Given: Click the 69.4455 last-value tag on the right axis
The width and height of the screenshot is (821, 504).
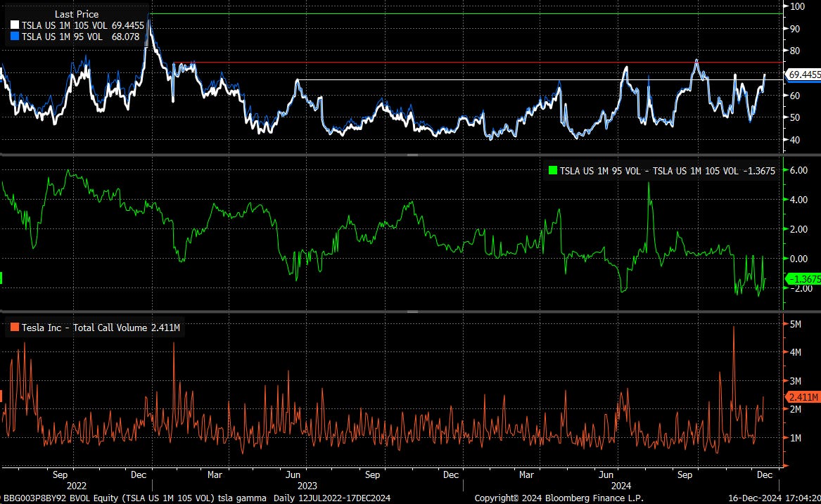Looking at the screenshot, I should 803,75.
